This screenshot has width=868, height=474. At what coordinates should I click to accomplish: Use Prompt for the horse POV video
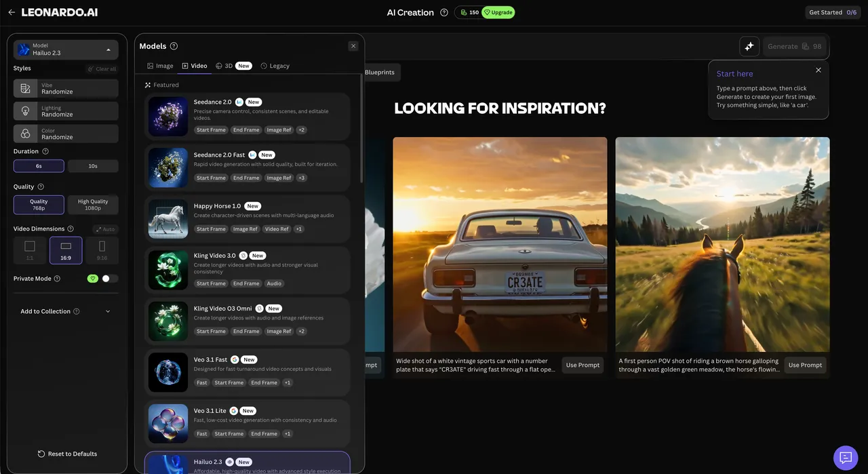coord(806,365)
